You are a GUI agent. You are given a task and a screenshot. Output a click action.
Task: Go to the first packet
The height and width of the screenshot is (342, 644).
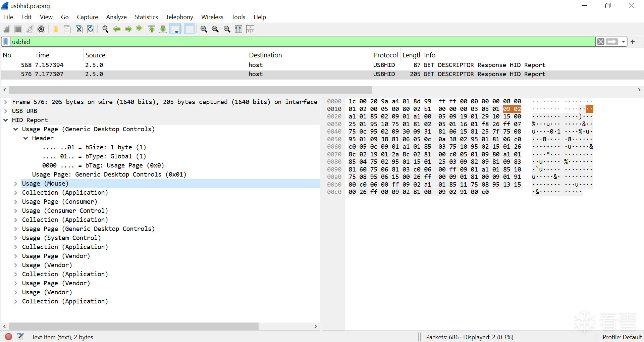(152, 30)
